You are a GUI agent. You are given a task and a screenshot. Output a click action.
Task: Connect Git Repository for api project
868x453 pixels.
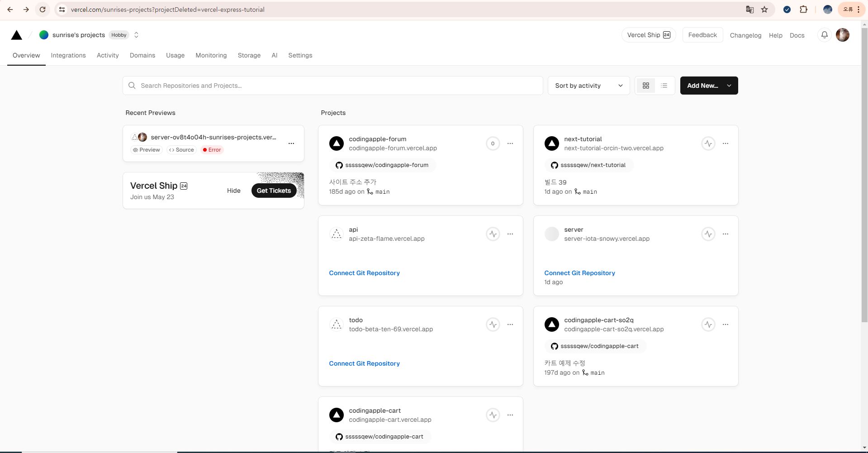click(x=364, y=273)
